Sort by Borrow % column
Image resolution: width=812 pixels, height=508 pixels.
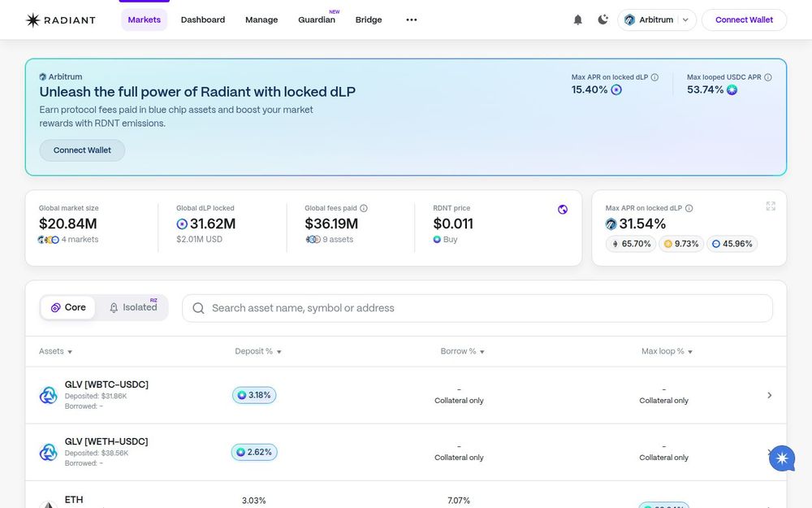(462, 351)
